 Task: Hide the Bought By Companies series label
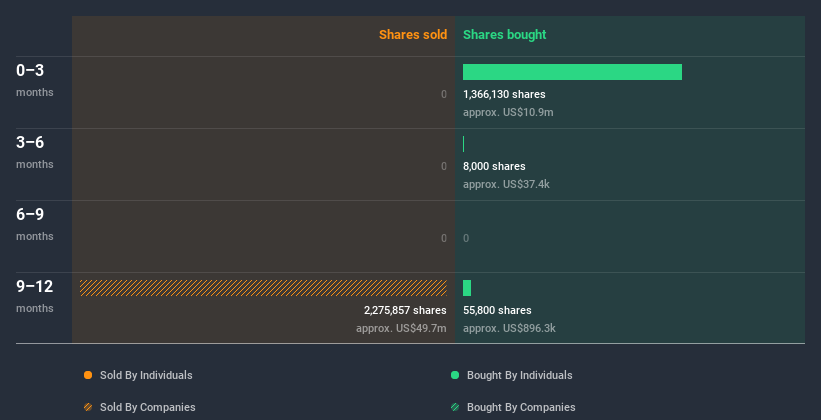521,407
